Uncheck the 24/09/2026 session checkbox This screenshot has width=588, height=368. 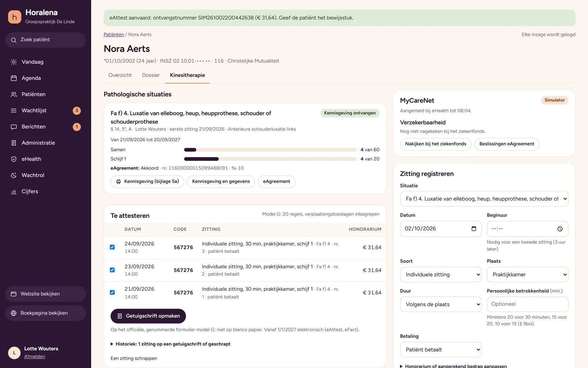[x=112, y=247]
